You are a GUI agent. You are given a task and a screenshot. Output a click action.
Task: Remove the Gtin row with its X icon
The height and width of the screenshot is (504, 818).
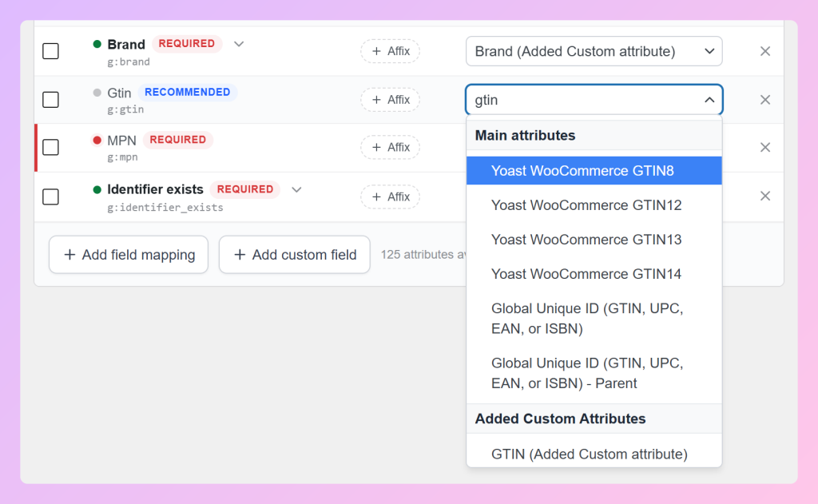764,100
